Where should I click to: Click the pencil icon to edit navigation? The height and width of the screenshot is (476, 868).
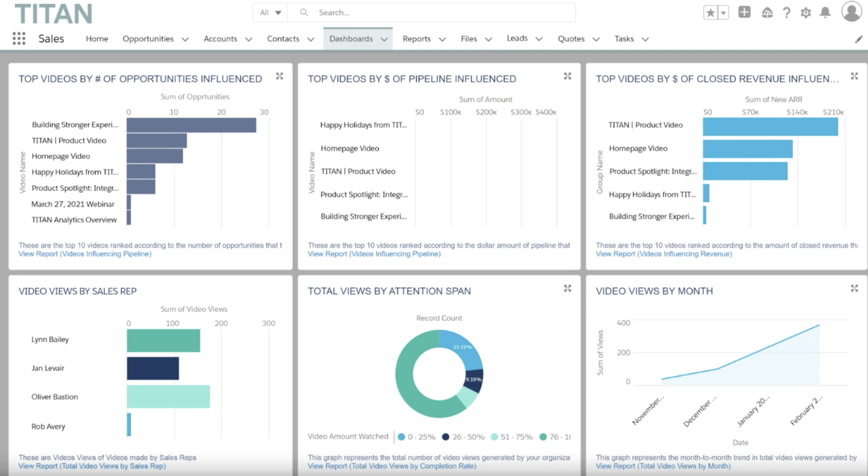click(x=859, y=39)
